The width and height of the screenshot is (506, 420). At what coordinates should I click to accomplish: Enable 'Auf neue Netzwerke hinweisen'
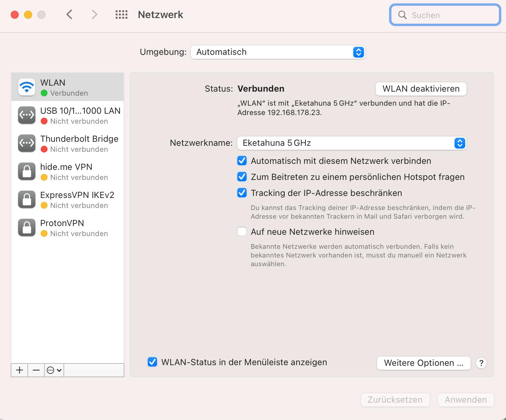click(242, 231)
